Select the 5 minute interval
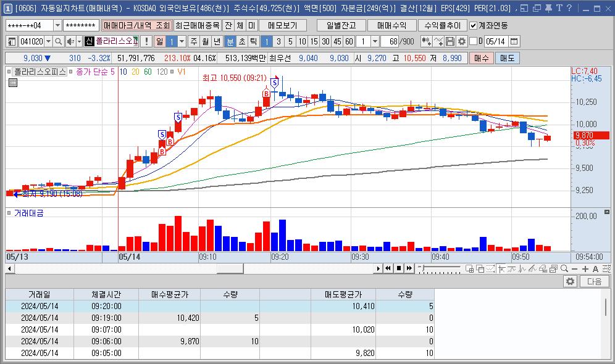The image size is (615, 364). (290, 41)
